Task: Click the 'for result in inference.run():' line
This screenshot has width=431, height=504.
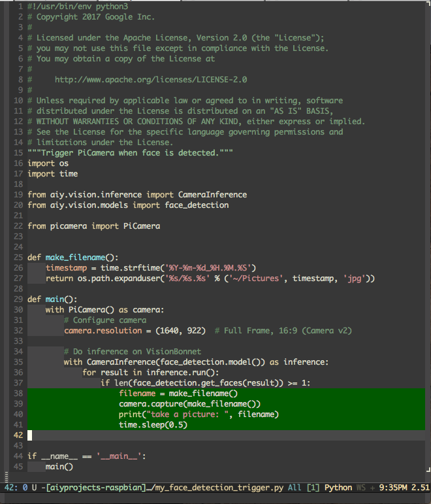Action: [151, 373]
